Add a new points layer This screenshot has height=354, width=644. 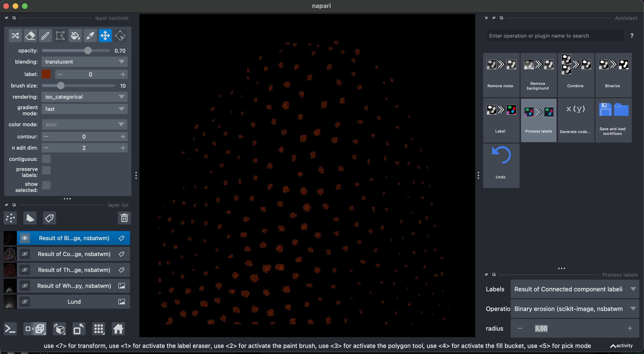(10, 218)
